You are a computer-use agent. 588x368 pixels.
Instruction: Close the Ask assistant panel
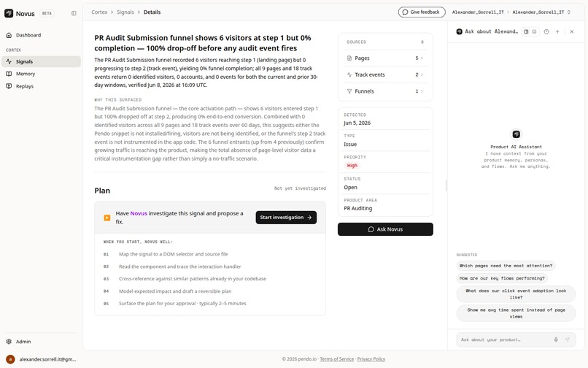pos(572,32)
